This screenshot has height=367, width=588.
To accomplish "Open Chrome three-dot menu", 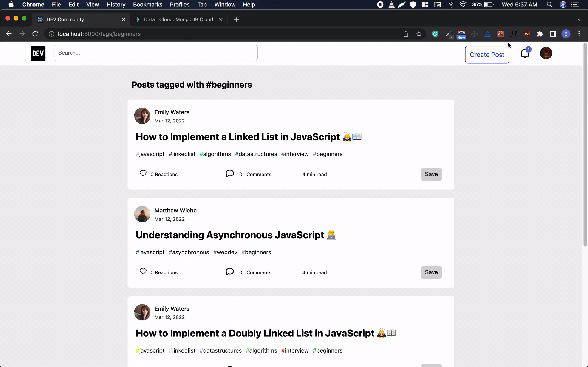I will click(x=579, y=34).
